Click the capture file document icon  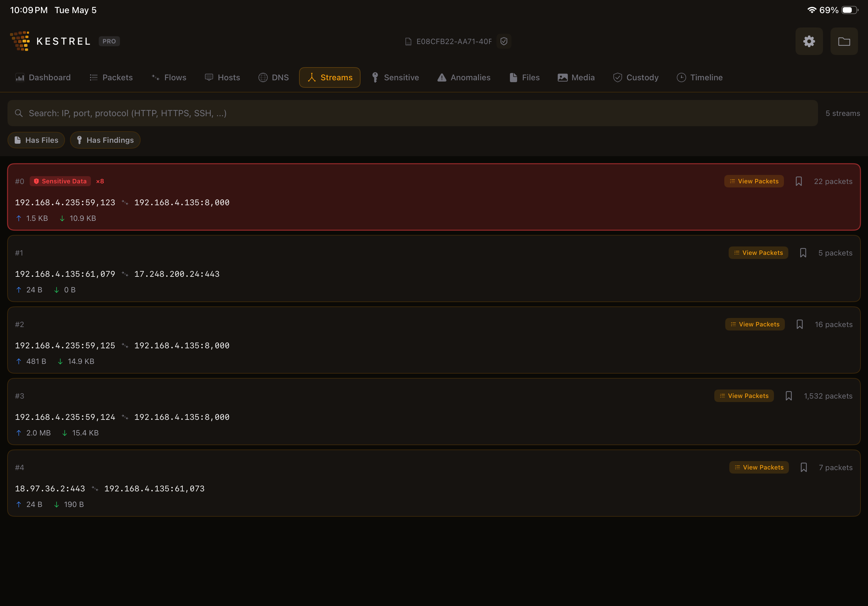[408, 42]
